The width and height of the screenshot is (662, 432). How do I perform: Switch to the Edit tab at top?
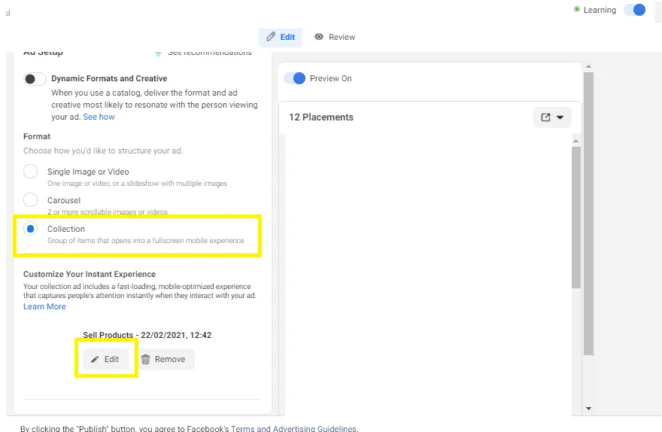281,37
